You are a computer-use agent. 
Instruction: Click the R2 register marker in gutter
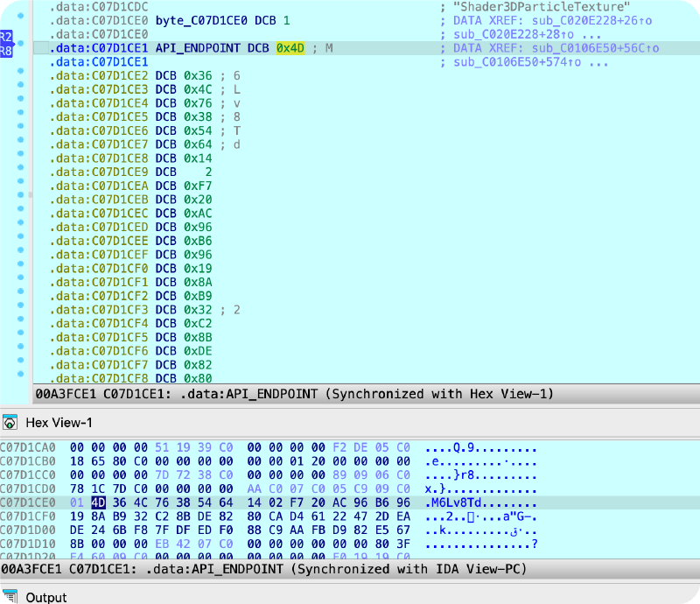tap(6, 36)
